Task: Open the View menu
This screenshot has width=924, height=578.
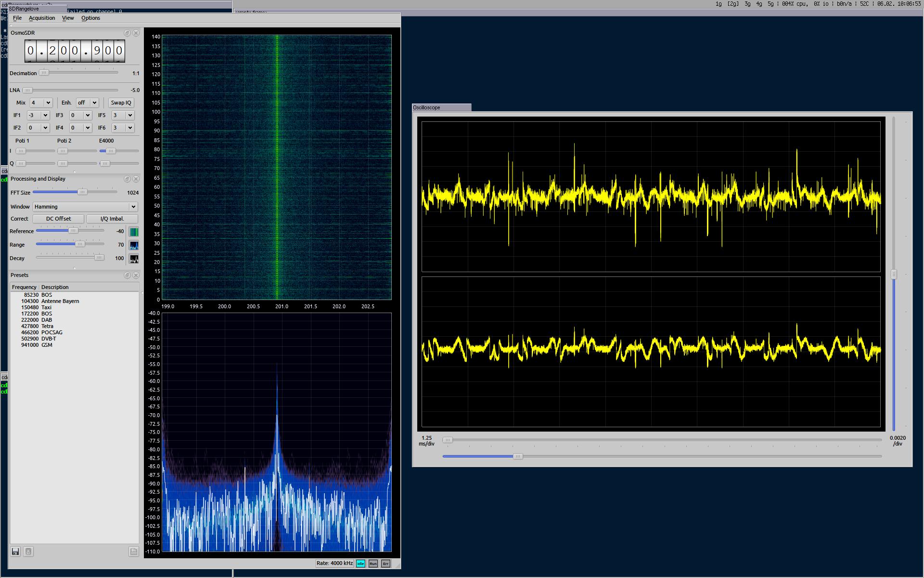Action: click(68, 18)
